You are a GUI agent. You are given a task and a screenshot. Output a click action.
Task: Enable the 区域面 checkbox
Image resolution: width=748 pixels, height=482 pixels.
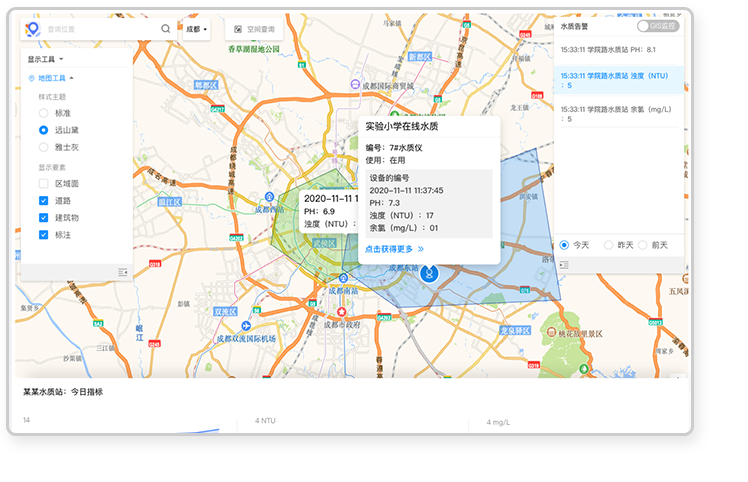click(x=43, y=184)
